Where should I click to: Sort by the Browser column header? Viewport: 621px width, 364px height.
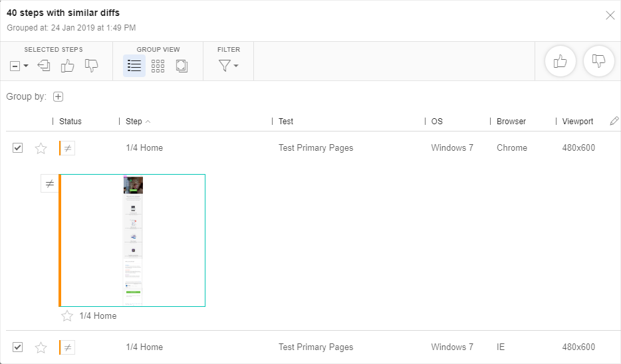tap(511, 122)
